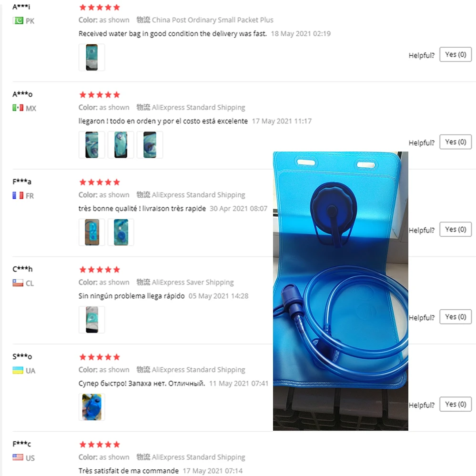
Task: Click Yes (0) for C***h's review
Action: [x=455, y=317]
